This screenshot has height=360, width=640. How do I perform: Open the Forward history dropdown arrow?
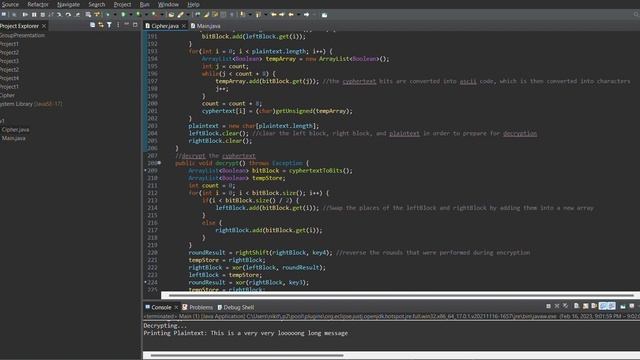pyautogui.click(x=314, y=15)
